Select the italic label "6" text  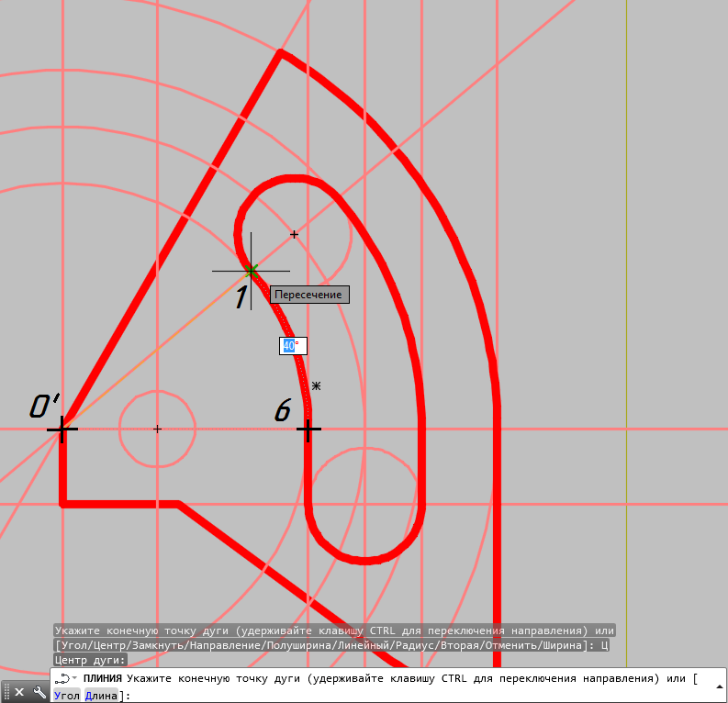point(284,411)
